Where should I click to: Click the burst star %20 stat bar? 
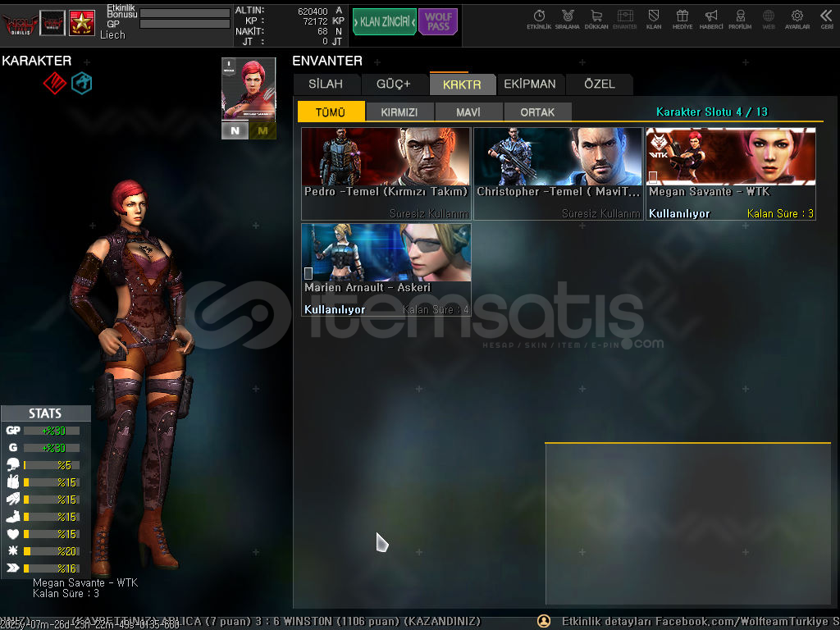[x=52, y=551]
